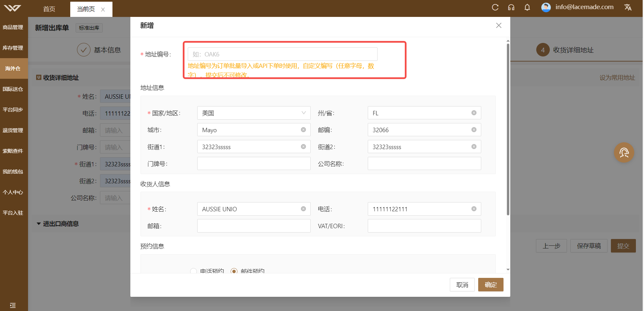The width and height of the screenshot is (644, 311).
Task: Click the background 邮箱 请输入 field
Action: (x=115, y=130)
